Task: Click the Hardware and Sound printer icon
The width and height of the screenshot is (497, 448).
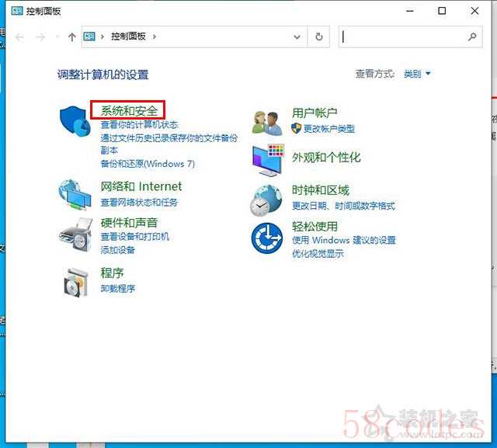Action: tap(76, 231)
